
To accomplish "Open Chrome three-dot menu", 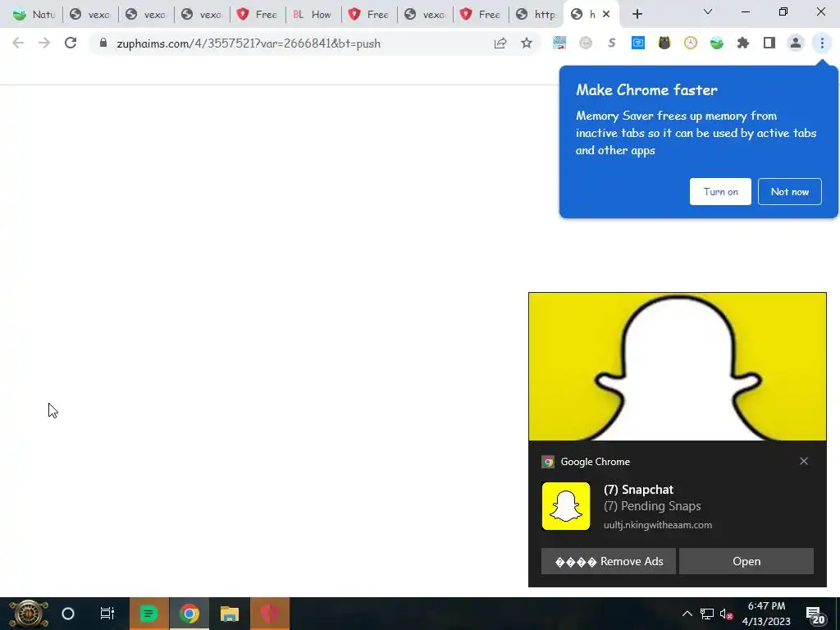I will pos(822,43).
